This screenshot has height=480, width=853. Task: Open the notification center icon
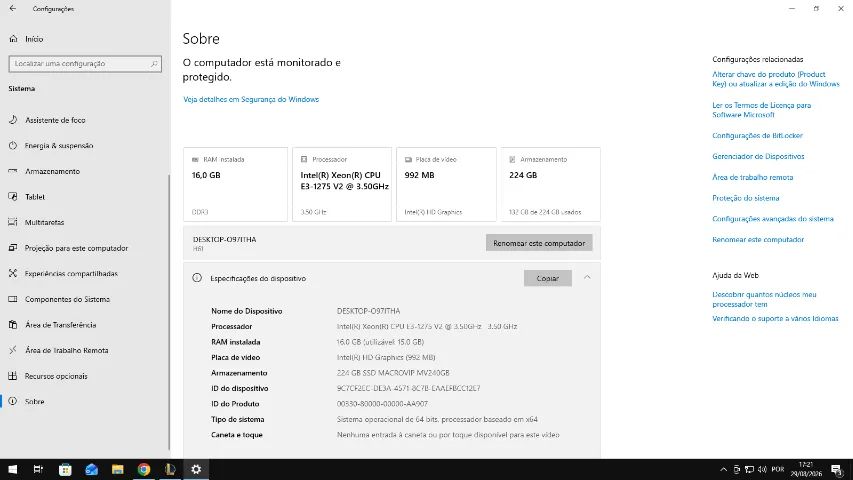(x=837, y=469)
